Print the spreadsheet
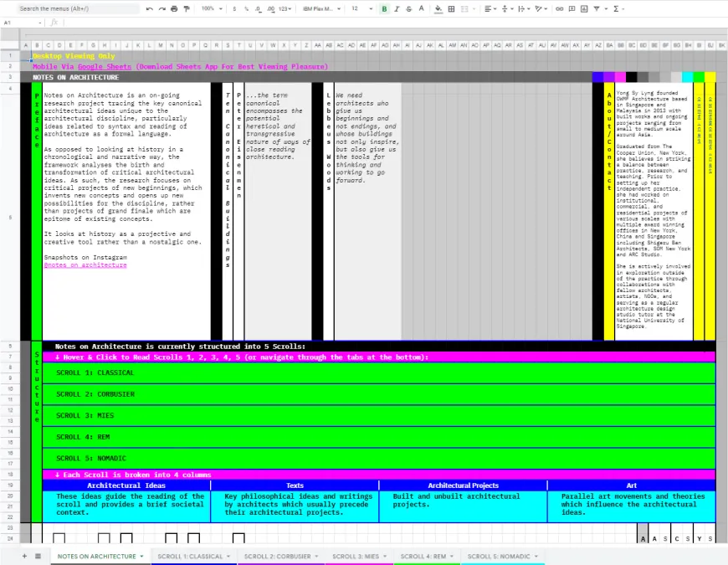The height and width of the screenshot is (565, 728). pos(174,9)
